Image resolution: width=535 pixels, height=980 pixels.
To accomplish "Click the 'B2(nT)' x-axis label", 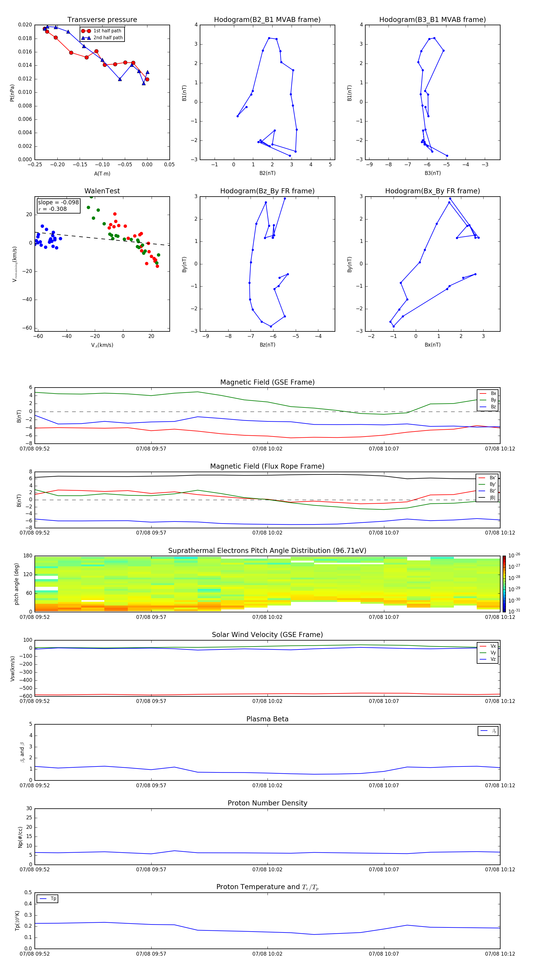I will (267, 173).
